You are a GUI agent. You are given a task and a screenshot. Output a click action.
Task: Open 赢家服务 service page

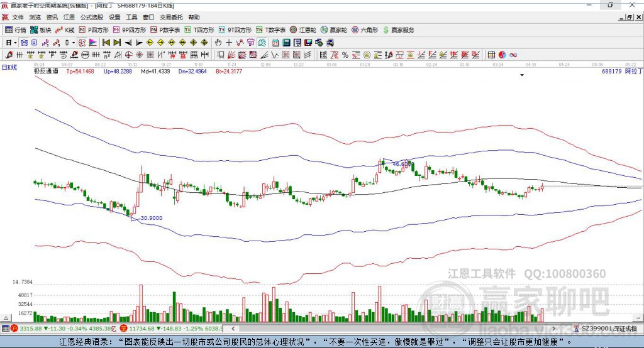point(398,30)
